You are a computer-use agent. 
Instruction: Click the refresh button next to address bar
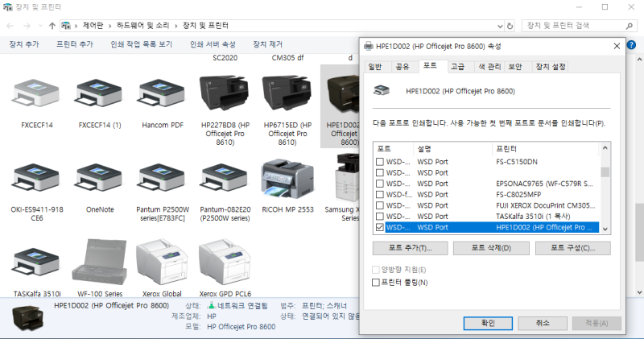click(x=510, y=26)
